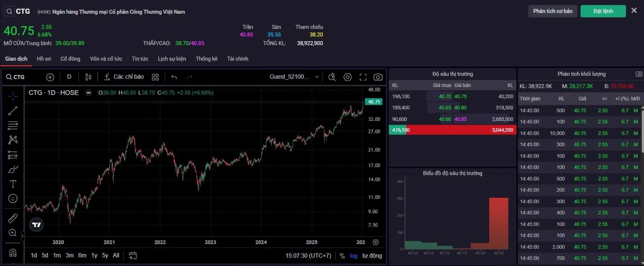Screen dimensions: 644x266
Task: Select the pattern drawing tool
Action: pyautogui.click(x=13, y=140)
